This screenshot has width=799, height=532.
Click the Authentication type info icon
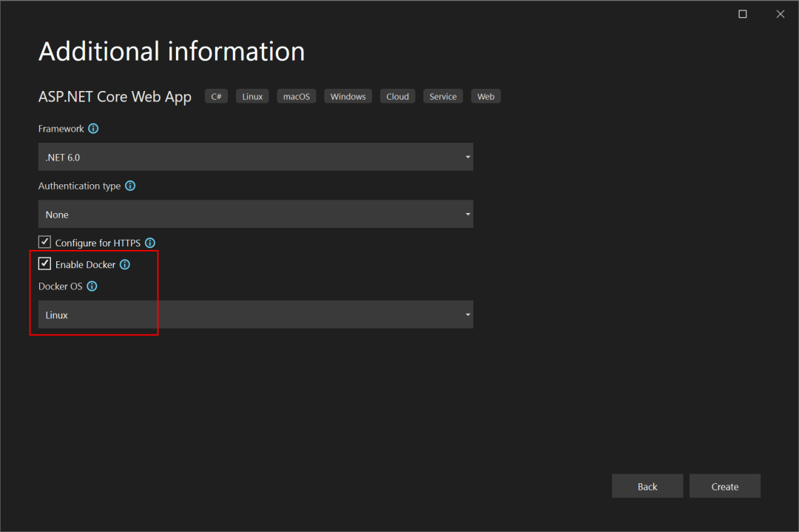click(130, 186)
